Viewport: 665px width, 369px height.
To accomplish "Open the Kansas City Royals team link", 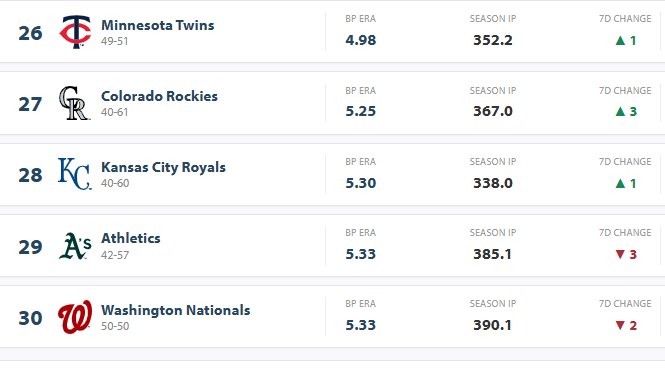I will pyautogui.click(x=163, y=168).
